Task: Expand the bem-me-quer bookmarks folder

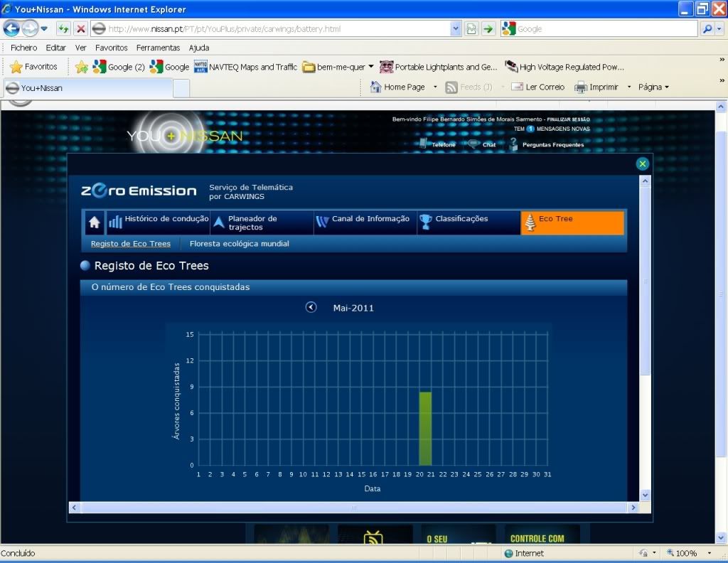Action: (338, 67)
